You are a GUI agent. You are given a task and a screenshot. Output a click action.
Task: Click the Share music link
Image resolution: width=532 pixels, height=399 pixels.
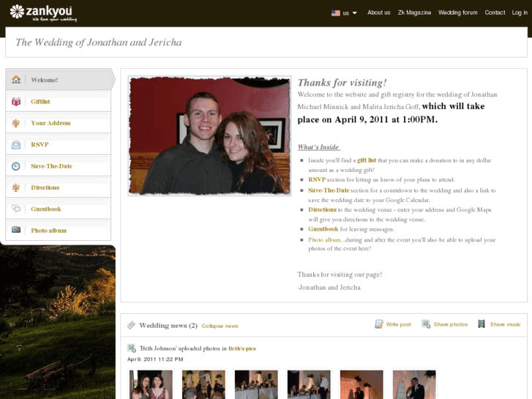[505, 324]
